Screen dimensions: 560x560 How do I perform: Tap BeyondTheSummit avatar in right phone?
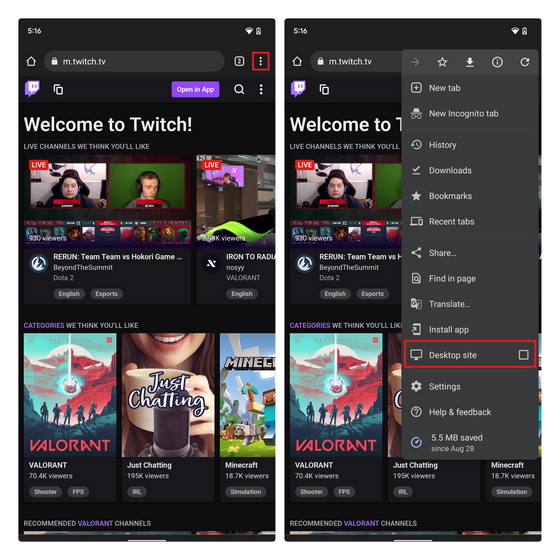click(x=304, y=264)
